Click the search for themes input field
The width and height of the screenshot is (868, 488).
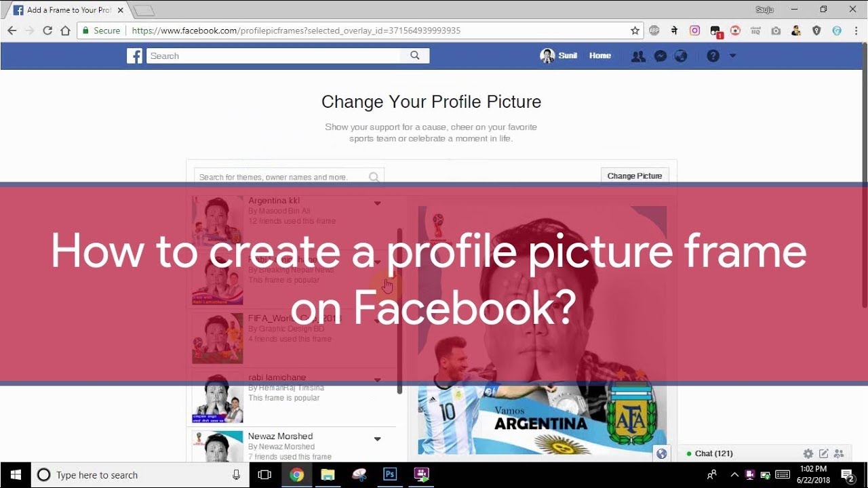click(289, 177)
